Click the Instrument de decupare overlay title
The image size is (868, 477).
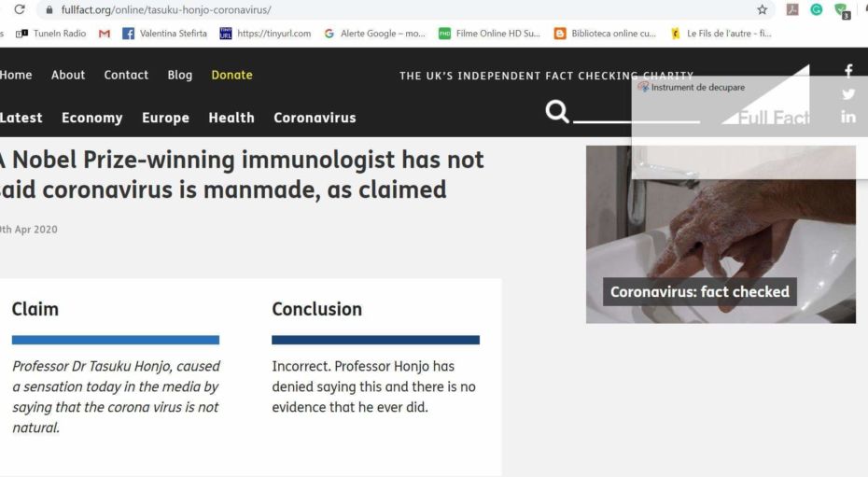point(698,88)
